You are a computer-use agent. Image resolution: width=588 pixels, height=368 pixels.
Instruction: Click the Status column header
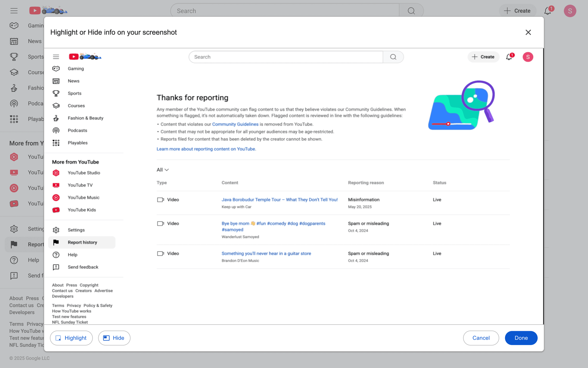(x=439, y=183)
